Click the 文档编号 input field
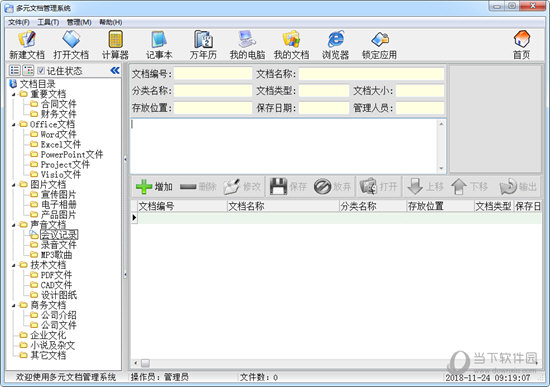 213,74
